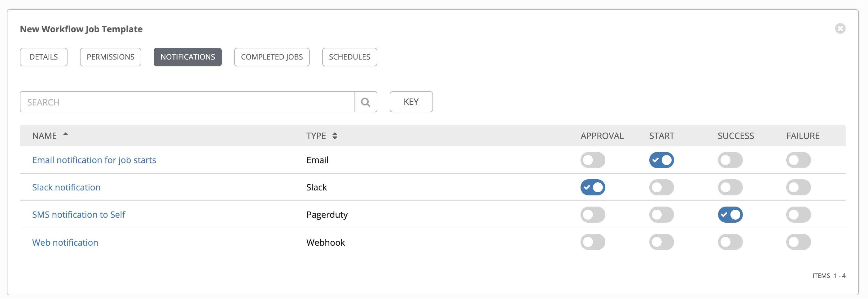Click the search magnifying glass icon
This screenshot has height=299, width=868.
pos(366,102)
